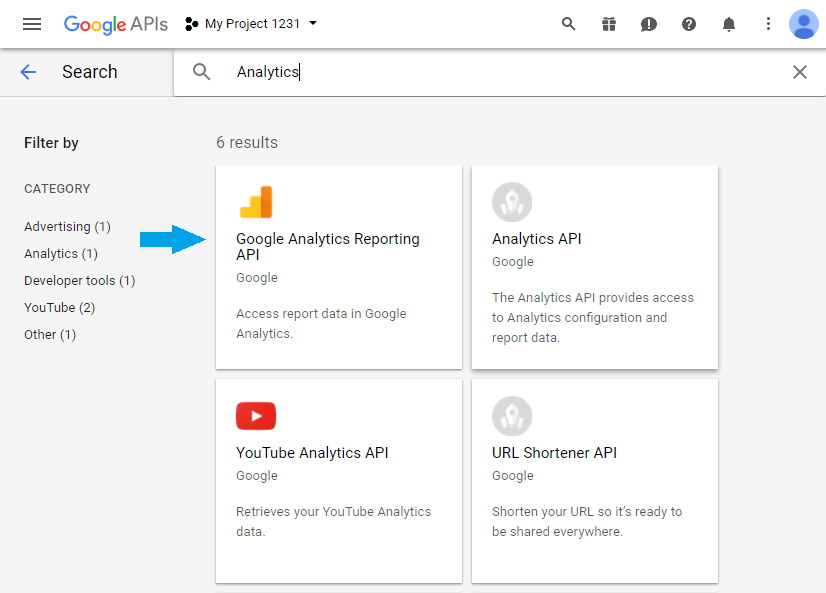Open the gift free trial icon

609,24
